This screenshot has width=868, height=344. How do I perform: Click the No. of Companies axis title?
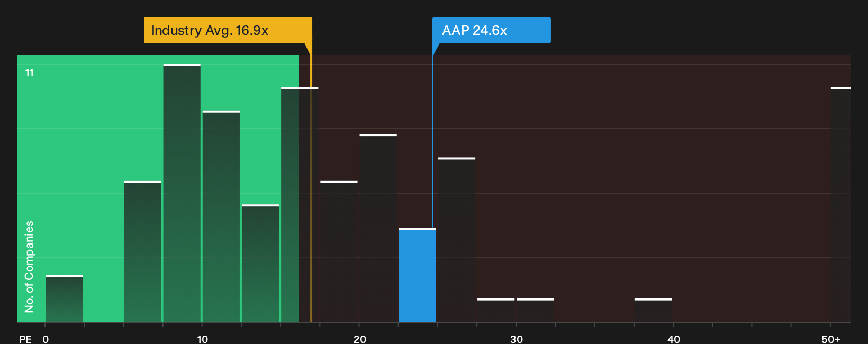click(29, 267)
